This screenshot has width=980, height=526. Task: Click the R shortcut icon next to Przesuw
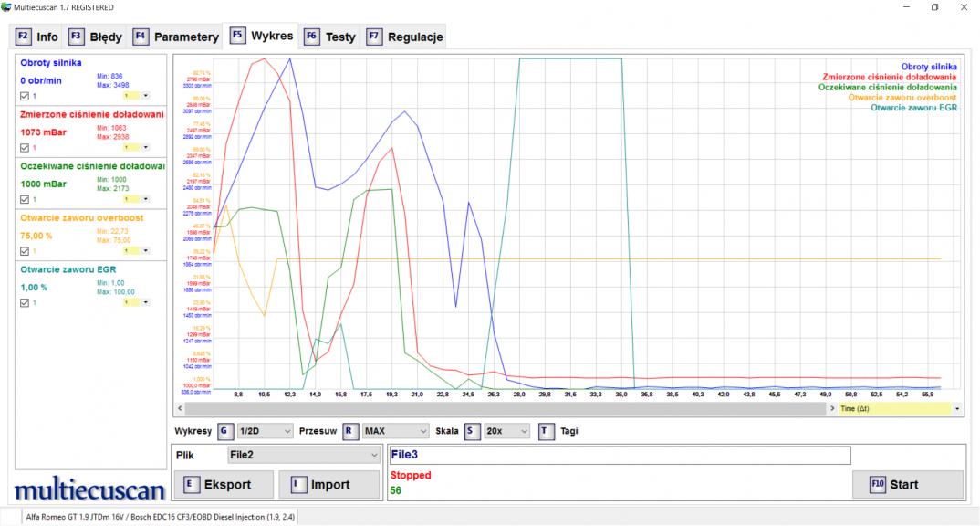350,431
